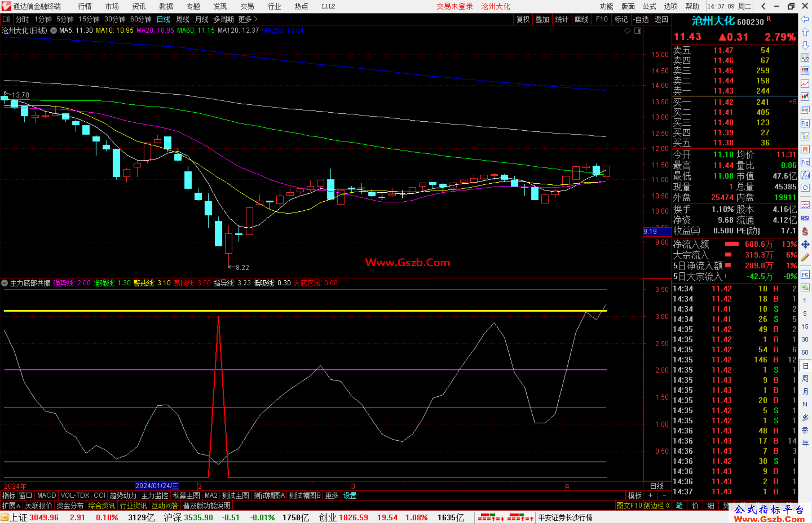Viewport: 812px width, 524px height.
Task: Open the 图文F10 link at bottom
Action: click(x=629, y=506)
